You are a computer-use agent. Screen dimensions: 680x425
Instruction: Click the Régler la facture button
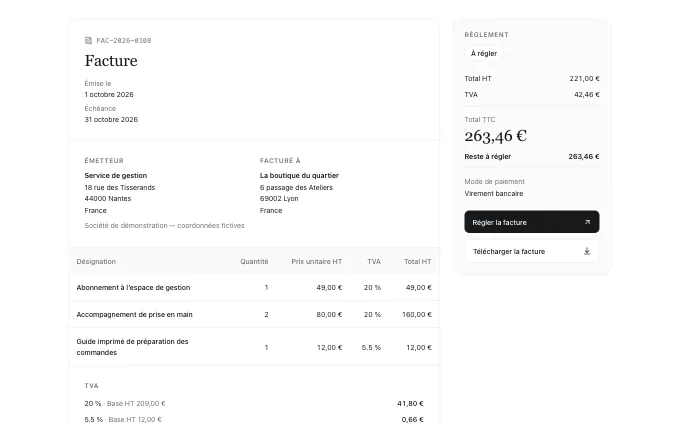532,222
